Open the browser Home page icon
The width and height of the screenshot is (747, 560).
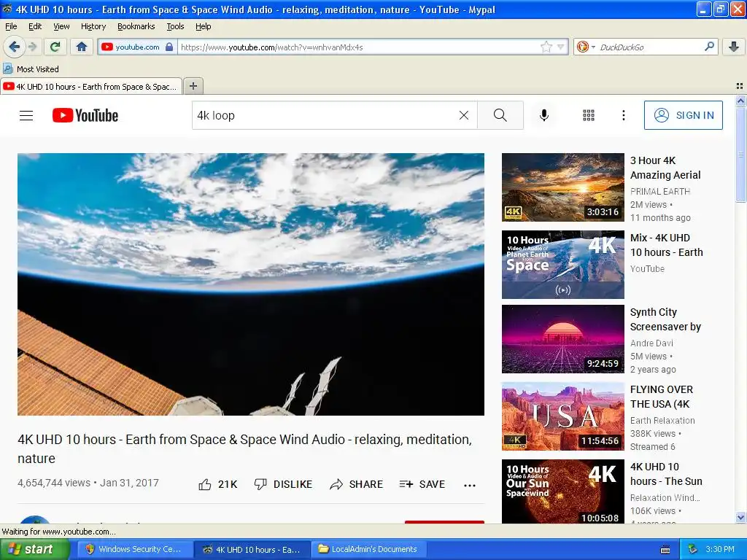tap(82, 47)
